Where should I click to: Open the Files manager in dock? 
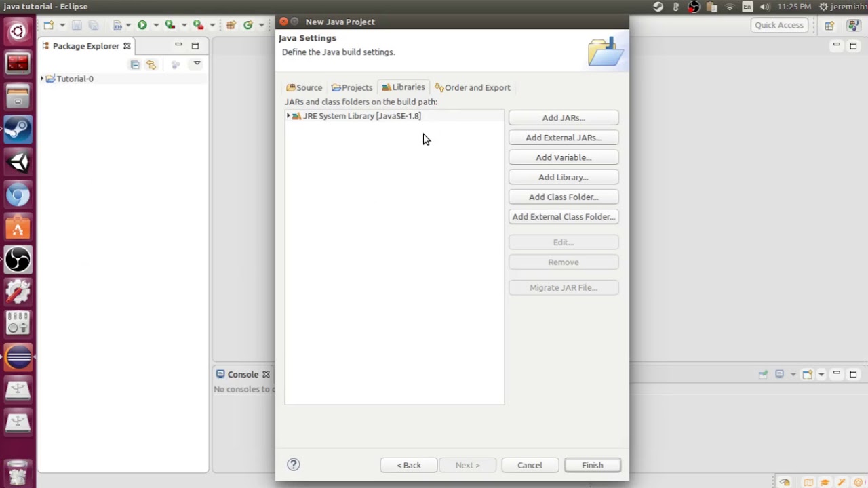(x=18, y=96)
